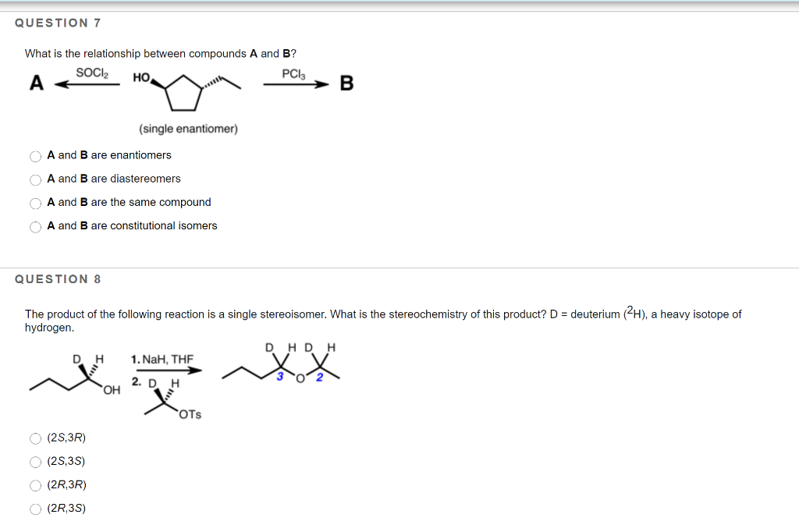
Task: Select 'A and B are diastereomers' option
Action: [35, 179]
